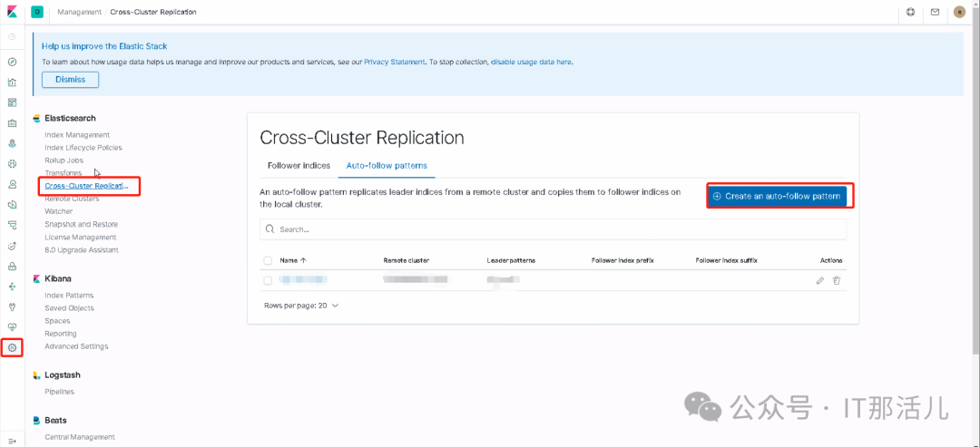Open the Uptime icon in sidebar

click(12, 246)
